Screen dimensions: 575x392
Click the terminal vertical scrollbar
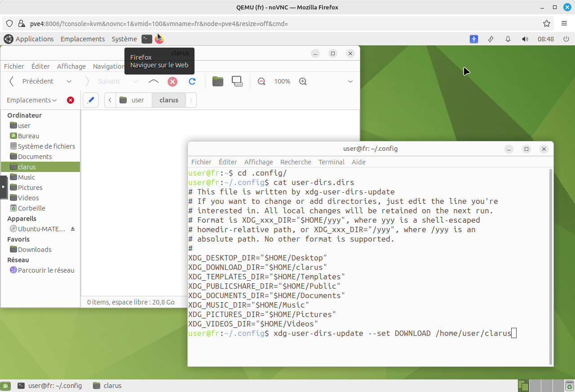coord(551,267)
